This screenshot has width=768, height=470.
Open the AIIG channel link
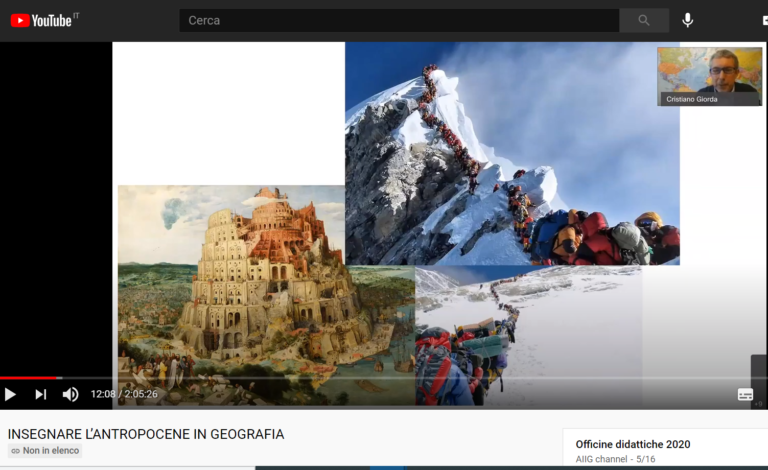[601, 459]
